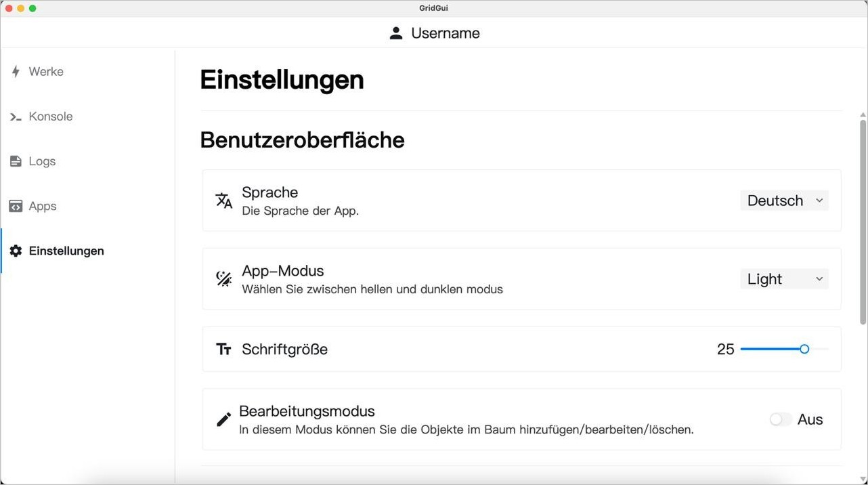
Task: Close the GridGui window with red button
Action: [9, 8]
